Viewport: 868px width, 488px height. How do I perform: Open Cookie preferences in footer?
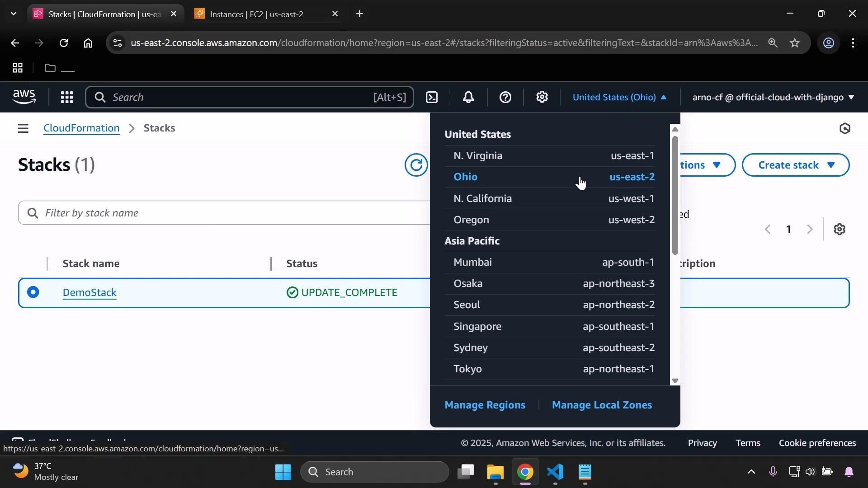(817, 443)
